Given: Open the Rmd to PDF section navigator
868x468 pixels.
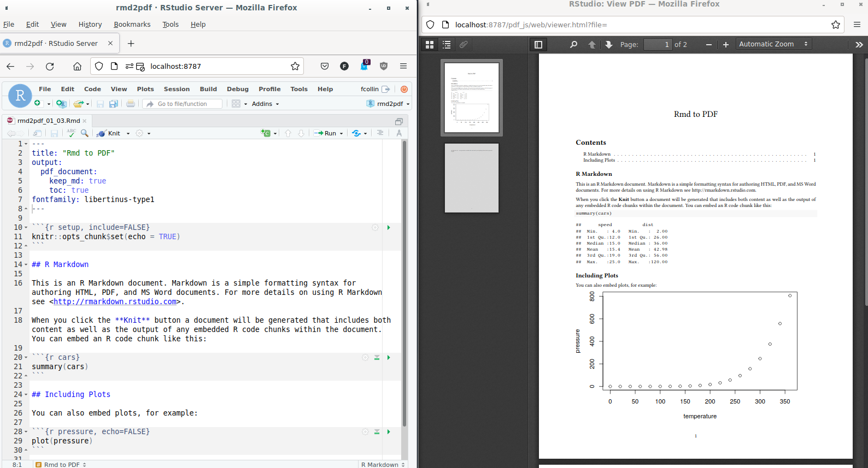Looking at the screenshot, I should pyautogui.click(x=61, y=465).
